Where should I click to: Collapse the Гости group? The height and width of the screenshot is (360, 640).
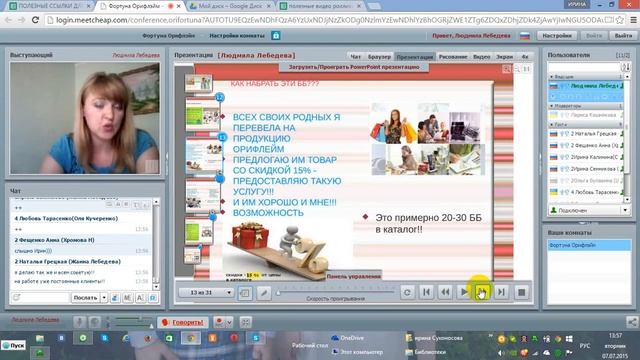(552, 124)
